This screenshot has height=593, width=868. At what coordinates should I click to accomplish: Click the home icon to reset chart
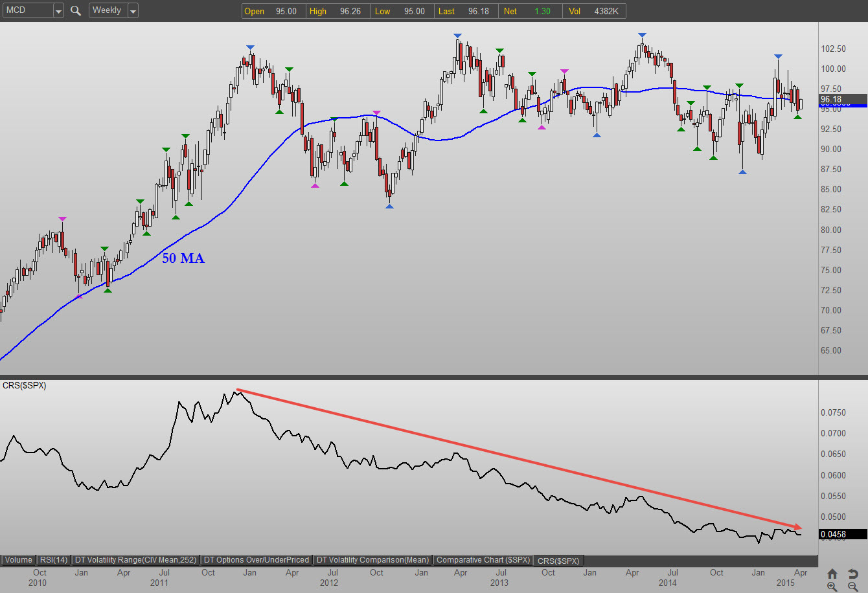(x=832, y=574)
